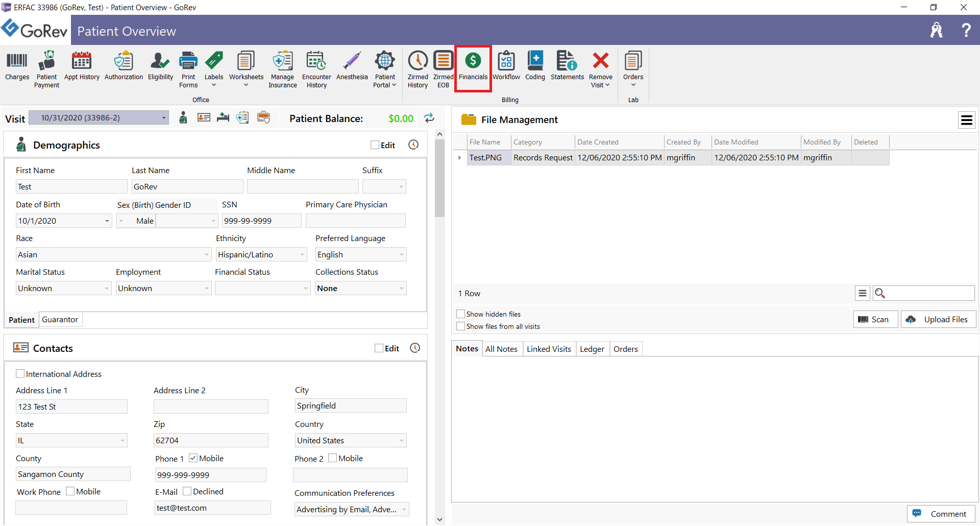Screen dimensions: 980x526
Task: Uncheck Phone 1 Mobile checkbox
Action: click(193, 458)
